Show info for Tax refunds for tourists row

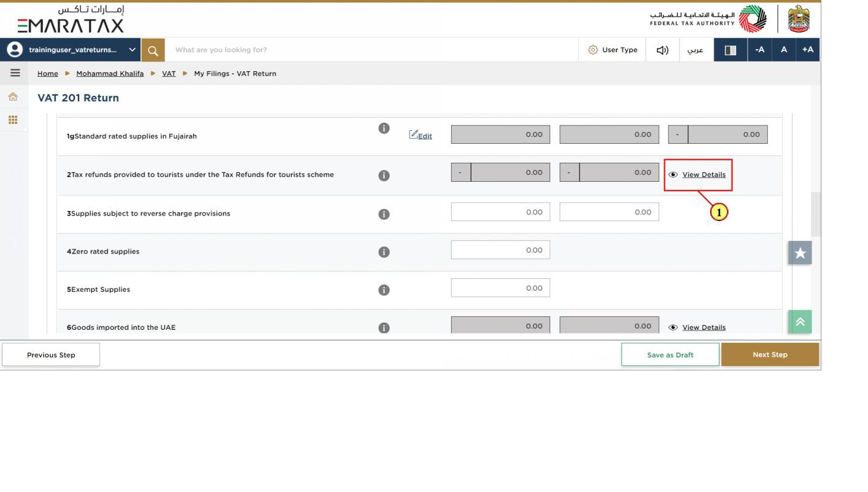point(384,176)
